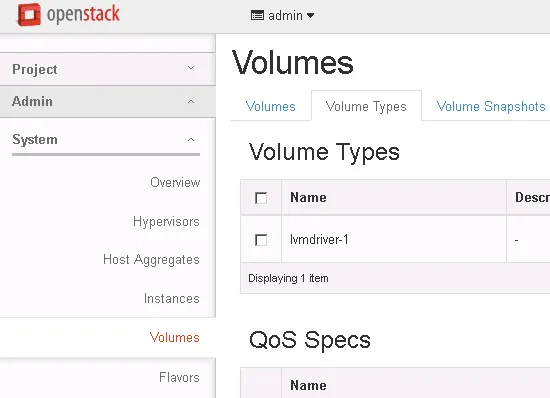
Task: Collapse the Admin panel chevron
Action: [x=191, y=102]
